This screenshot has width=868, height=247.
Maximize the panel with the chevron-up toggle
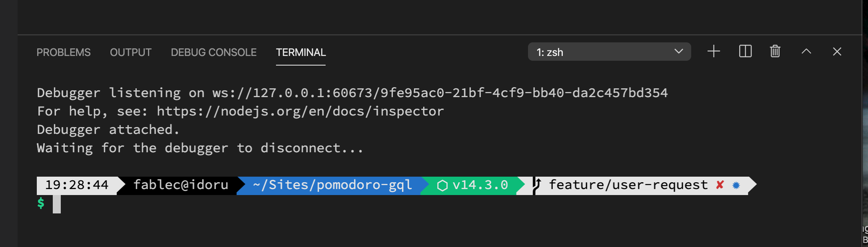point(806,51)
